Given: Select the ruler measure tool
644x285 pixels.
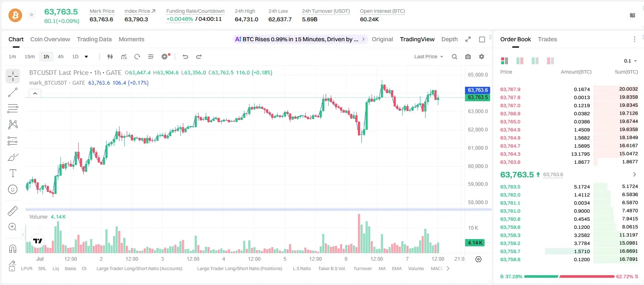Looking at the screenshot, I should [13, 211].
